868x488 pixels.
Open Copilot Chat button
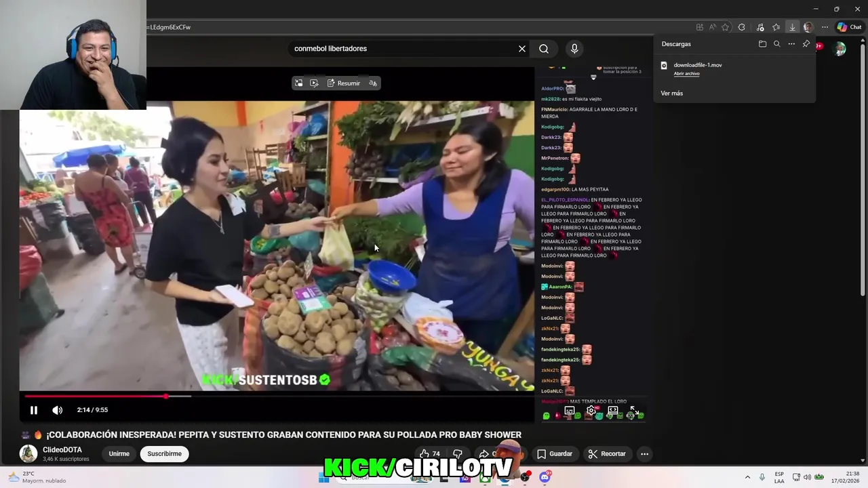(x=849, y=27)
